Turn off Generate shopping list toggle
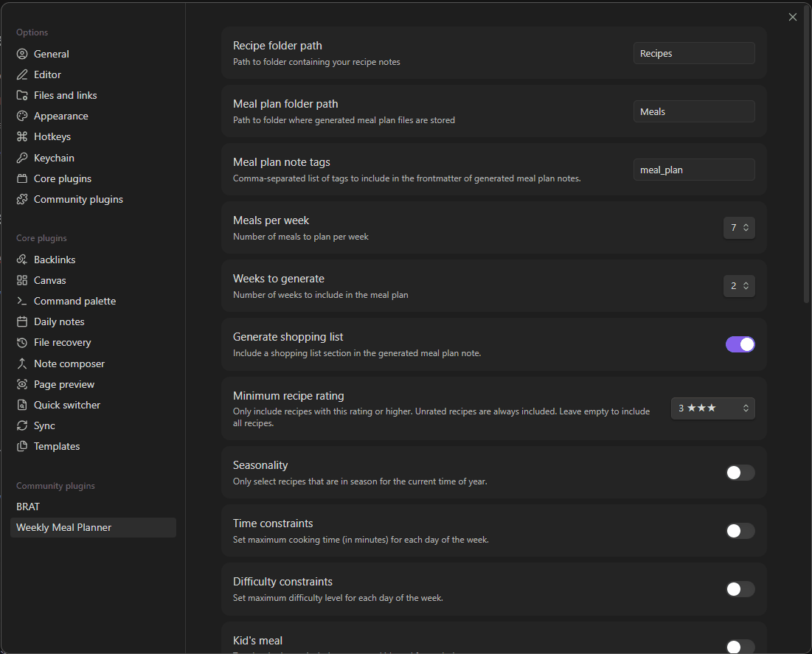 pos(740,344)
